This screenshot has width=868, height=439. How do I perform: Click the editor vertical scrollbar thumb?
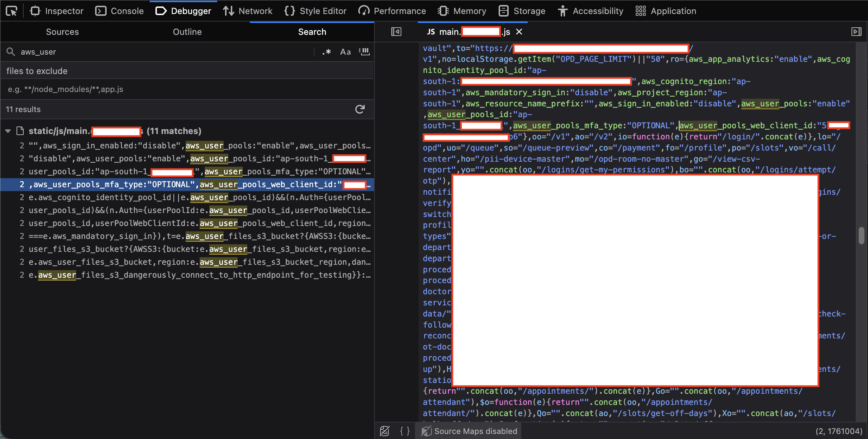point(861,236)
